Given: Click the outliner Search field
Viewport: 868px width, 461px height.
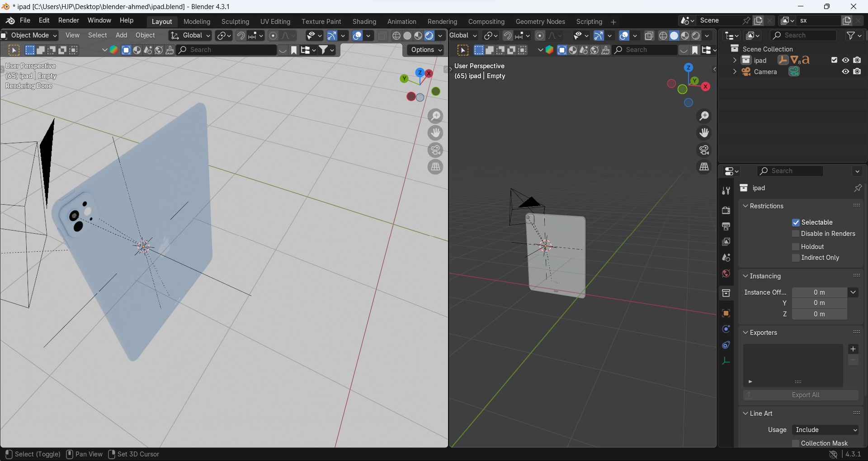Looking at the screenshot, I should coord(804,36).
